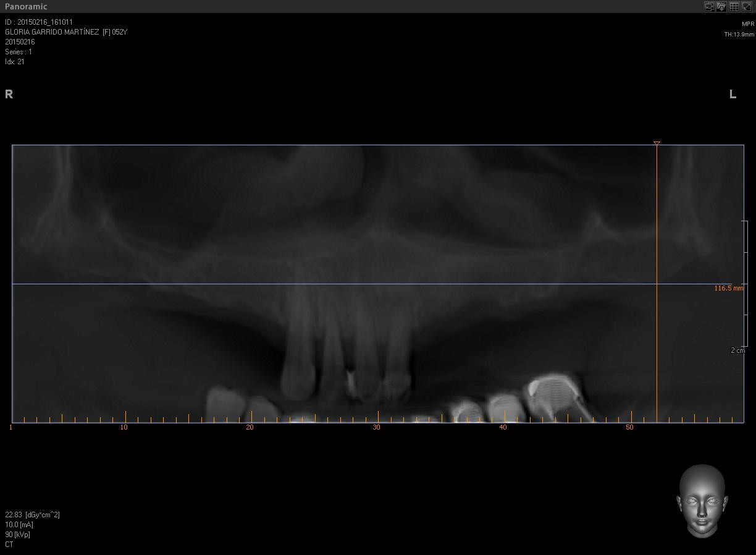Click the capture/export icon with down arrow
The image size is (756, 555).
(x=721, y=7)
